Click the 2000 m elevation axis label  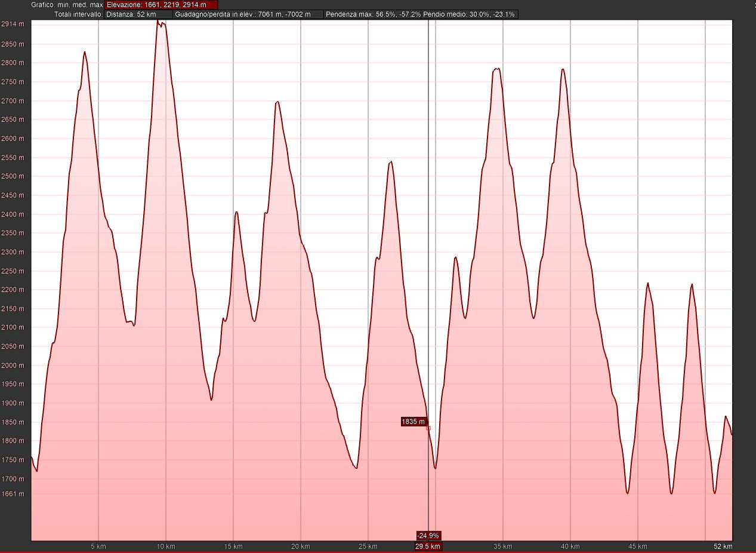tap(13, 366)
